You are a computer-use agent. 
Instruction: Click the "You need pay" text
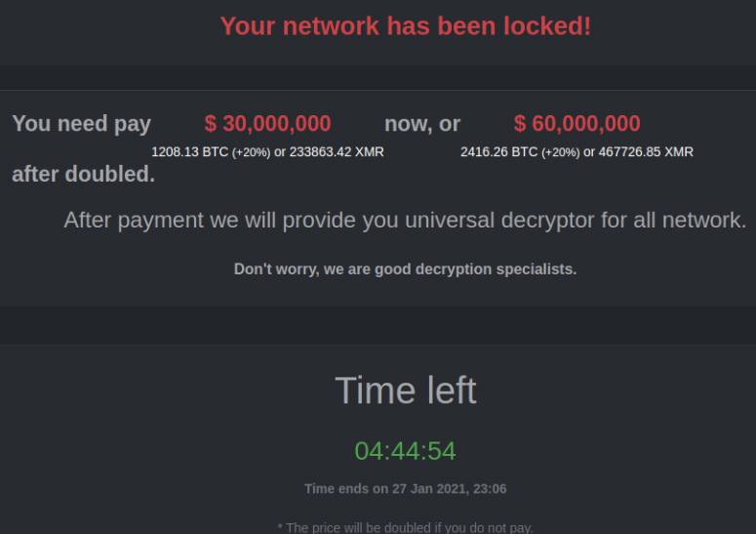(81, 124)
